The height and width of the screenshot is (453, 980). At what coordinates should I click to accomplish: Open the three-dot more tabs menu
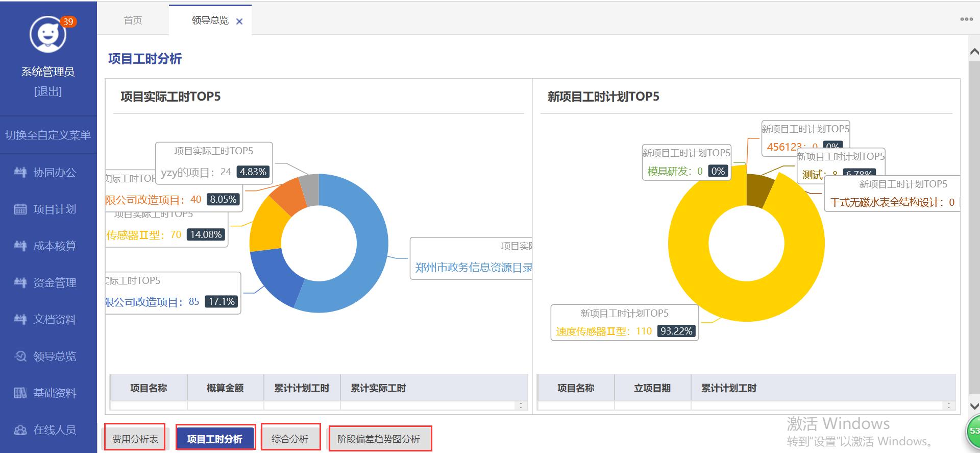966,19
